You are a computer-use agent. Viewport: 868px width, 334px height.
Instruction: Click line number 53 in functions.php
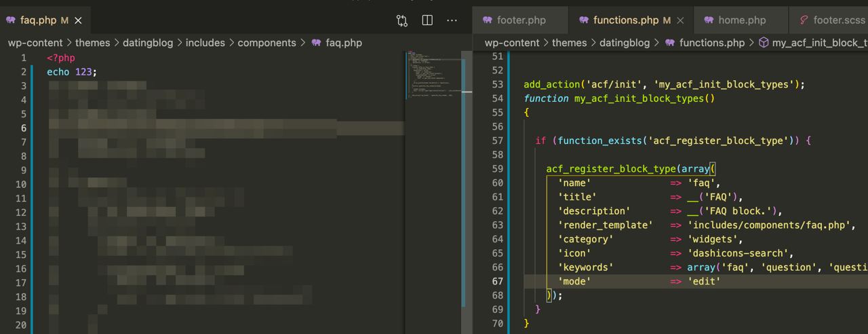click(x=498, y=85)
